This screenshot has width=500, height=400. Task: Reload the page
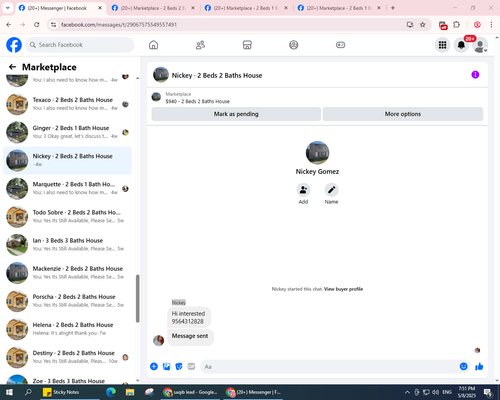37,24
